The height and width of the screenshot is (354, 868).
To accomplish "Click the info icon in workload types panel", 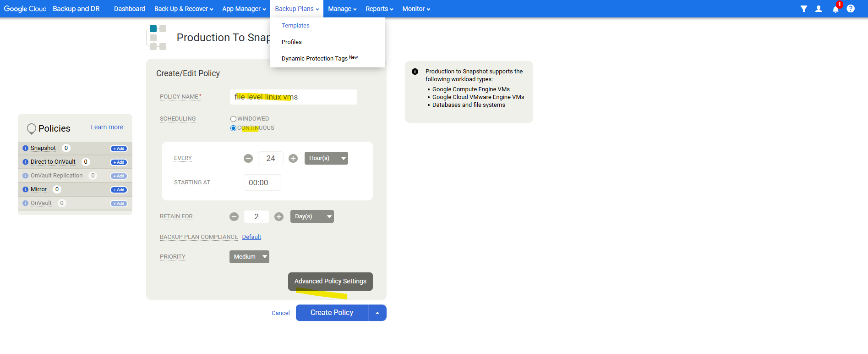I will coord(415,72).
